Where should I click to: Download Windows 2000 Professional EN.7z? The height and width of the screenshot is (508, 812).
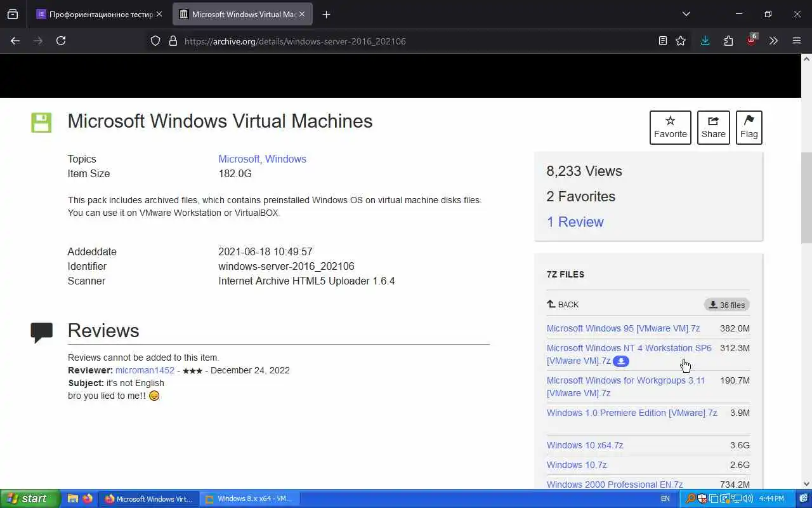point(615,485)
